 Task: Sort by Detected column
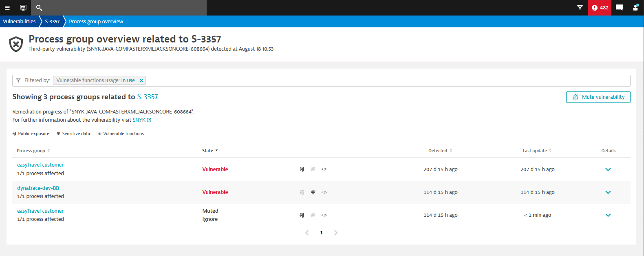440,151
